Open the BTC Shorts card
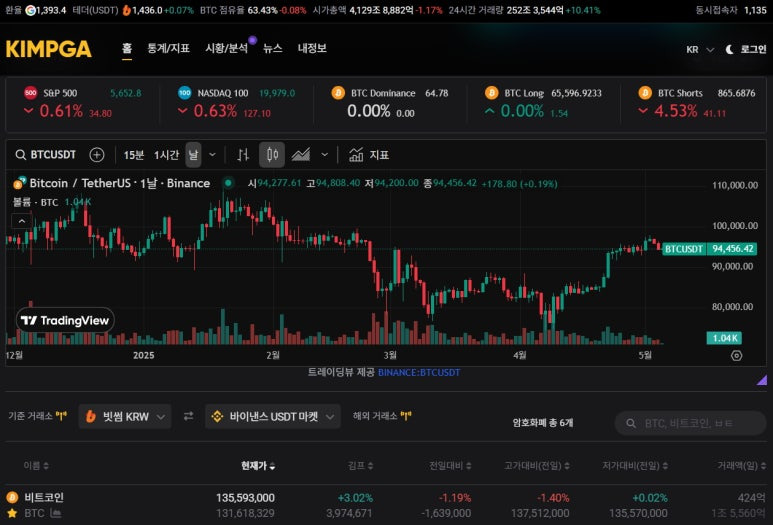Screen dimensions: 773x525 point(696,103)
